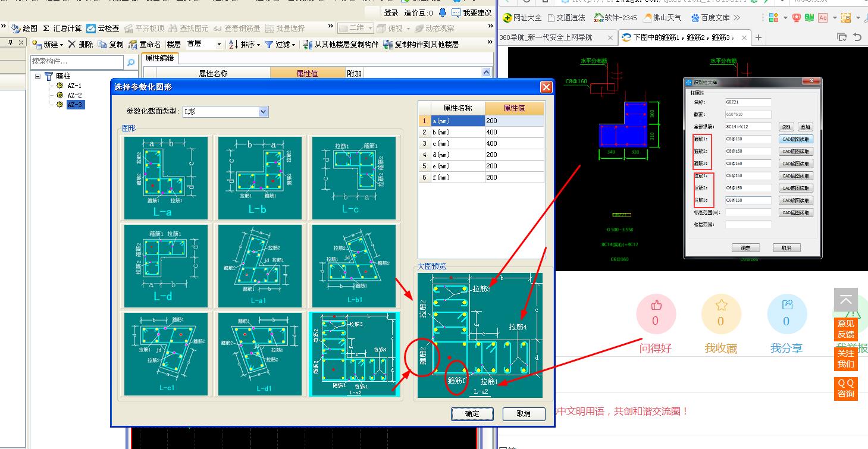Switch to the 属性编辑 tab
Image resolution: width=868 pixels, height=449 pixels.
159,58
